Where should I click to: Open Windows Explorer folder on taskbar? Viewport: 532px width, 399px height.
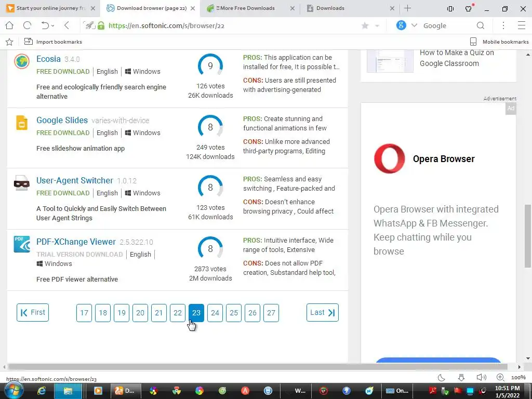pos(68,391)
